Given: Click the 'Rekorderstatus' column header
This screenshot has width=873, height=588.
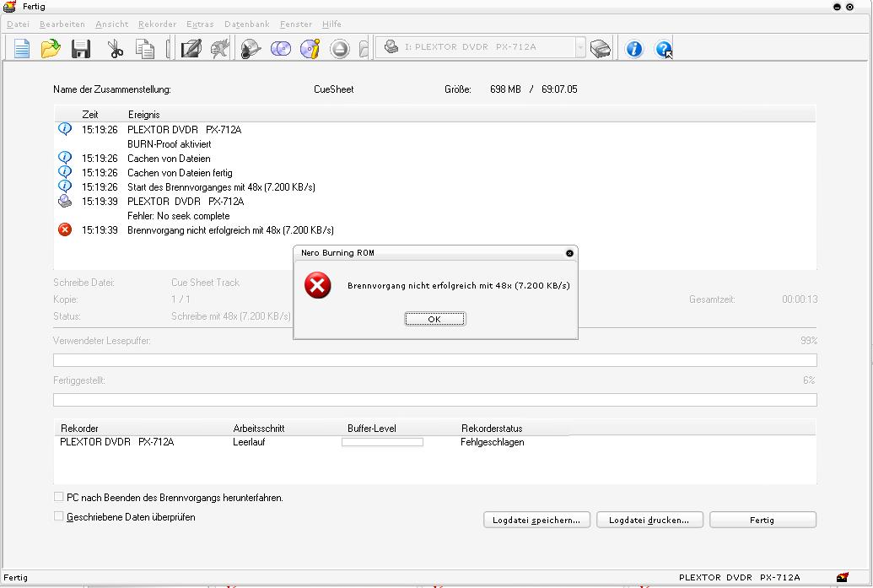Looking at the screenshot, I should (493, 429).
